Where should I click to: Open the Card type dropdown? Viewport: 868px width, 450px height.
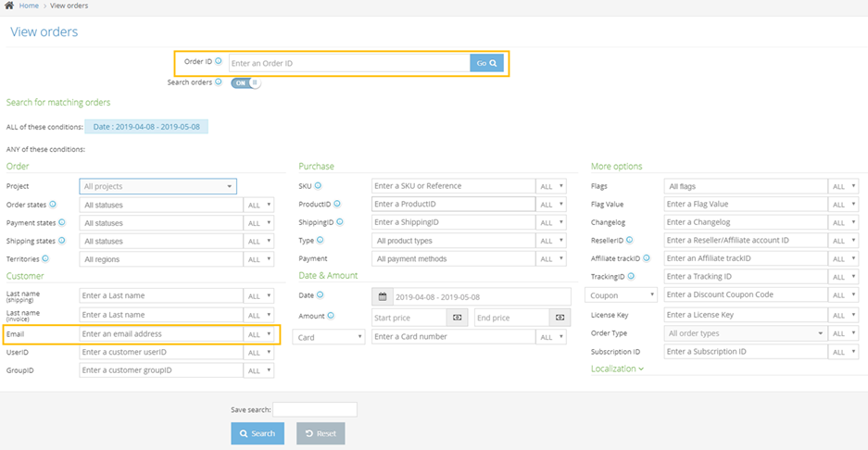pos(330,337)
